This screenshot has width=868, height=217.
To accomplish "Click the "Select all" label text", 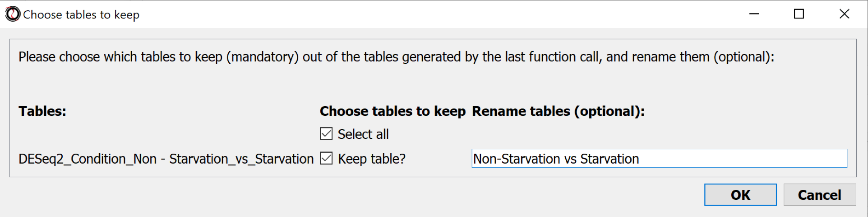I will pos(363,134).
